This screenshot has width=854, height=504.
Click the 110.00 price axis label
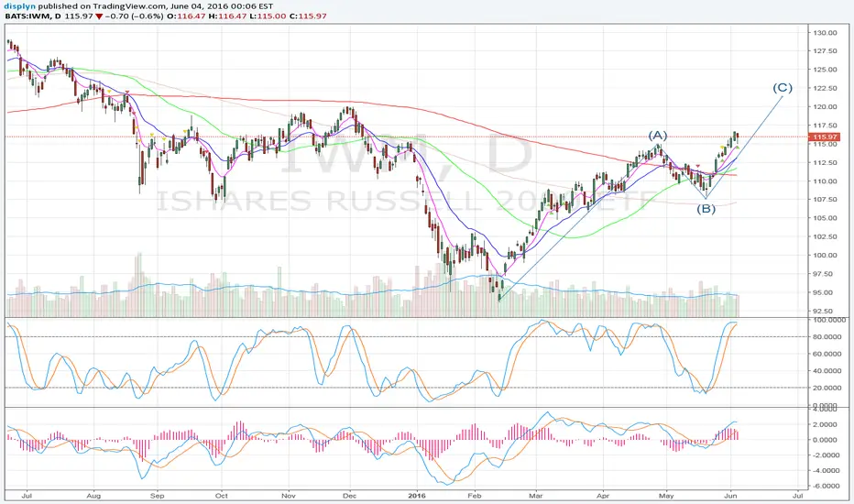click(825, 181)
